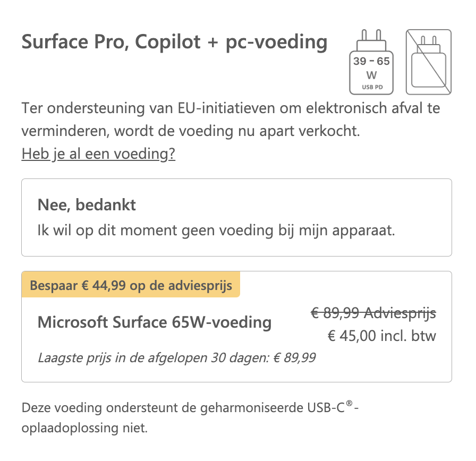Click "Ik wil op dit moment geen voeding" text
Image resolution: width=476 pixels, height=461 pixels.
point(217,231)
